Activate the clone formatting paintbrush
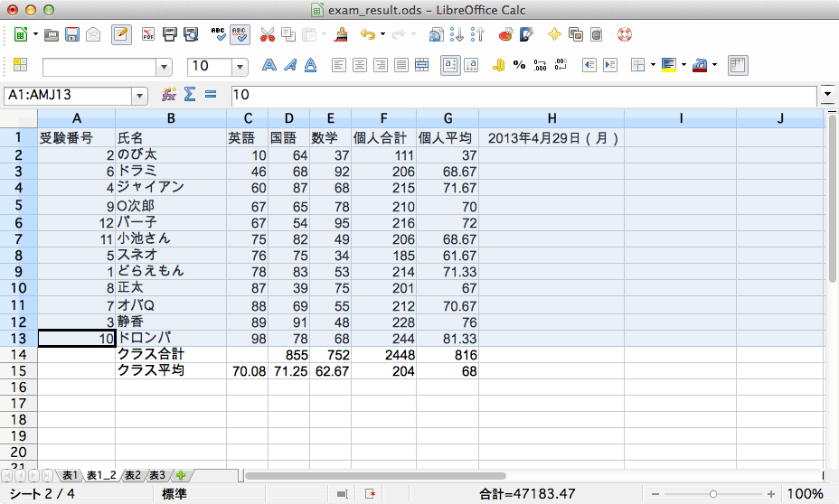The height and width of the screenshot is (504, 839). click(341, 35)
